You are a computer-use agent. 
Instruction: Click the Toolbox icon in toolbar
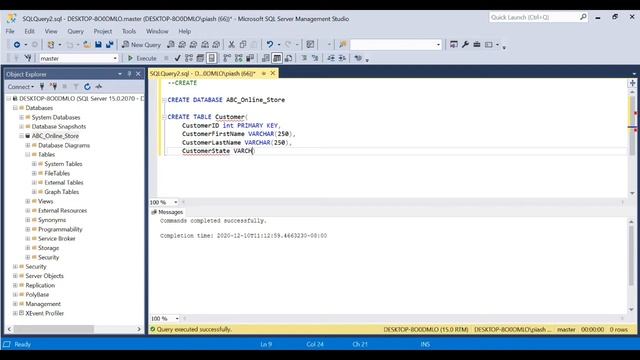point(477,44)
